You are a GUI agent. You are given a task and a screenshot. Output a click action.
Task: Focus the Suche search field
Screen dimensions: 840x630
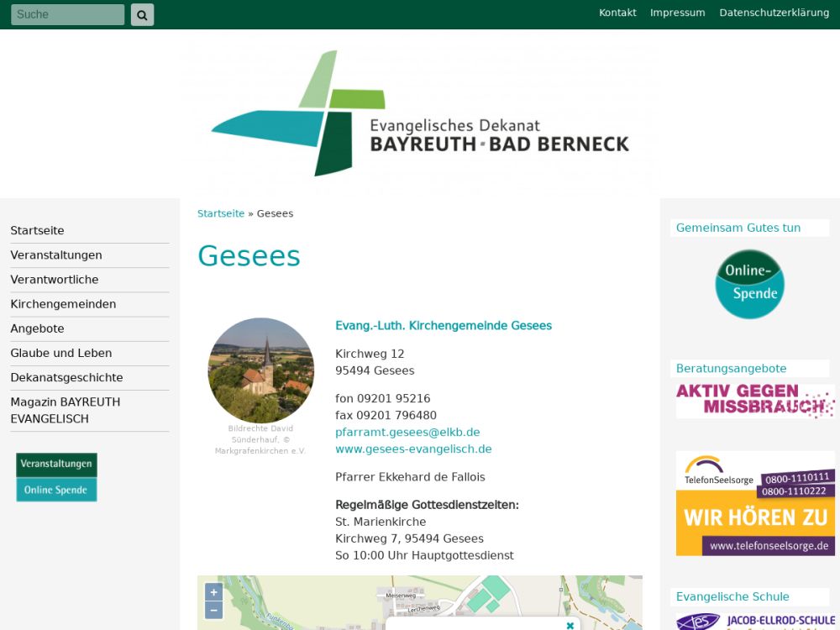tap(67, 14)
